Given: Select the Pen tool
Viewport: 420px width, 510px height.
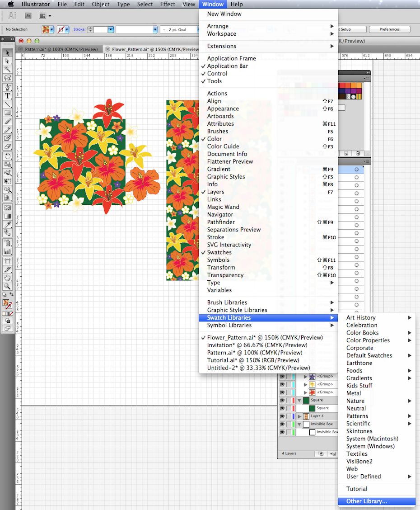Looking at the screenshot, I should click(7, 88).
